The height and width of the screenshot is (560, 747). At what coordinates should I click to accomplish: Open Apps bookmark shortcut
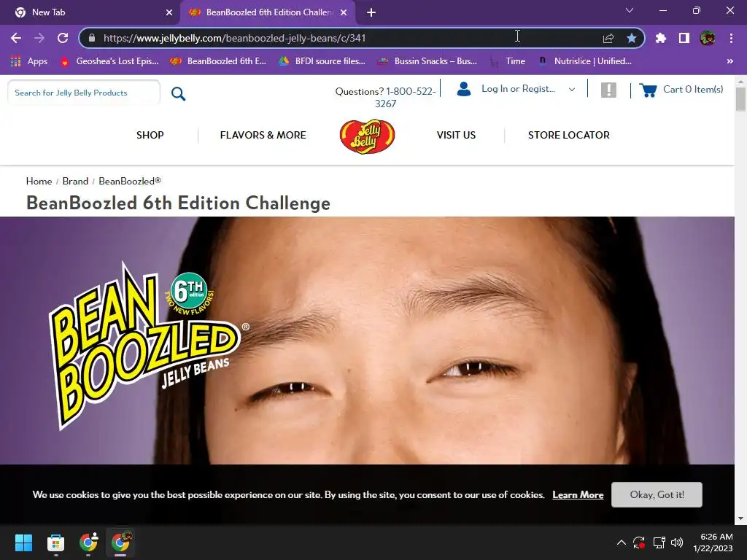click(x=29, y=61)
